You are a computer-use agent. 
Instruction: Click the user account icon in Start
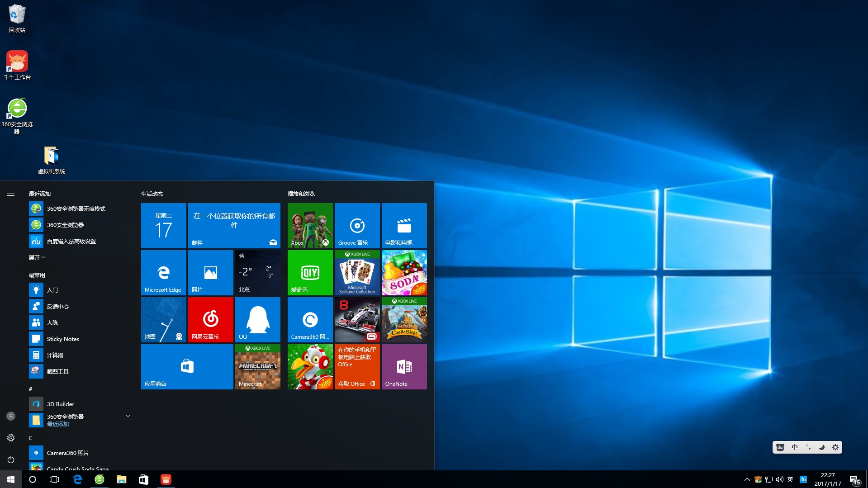coord(11,416)
